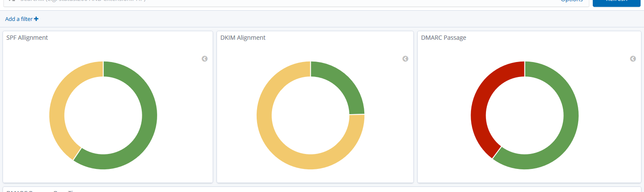Click center hole of the SPF Allignment donut
Image resolution: width=644 pixels, height=192 pixels.
(x=103, y=115)
